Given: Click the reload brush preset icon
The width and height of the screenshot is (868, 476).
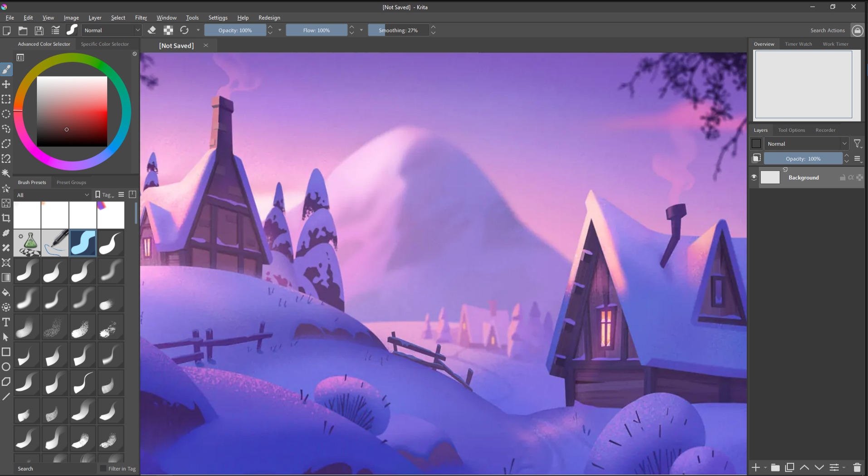Looking at the screenshot, I should 184,30.
